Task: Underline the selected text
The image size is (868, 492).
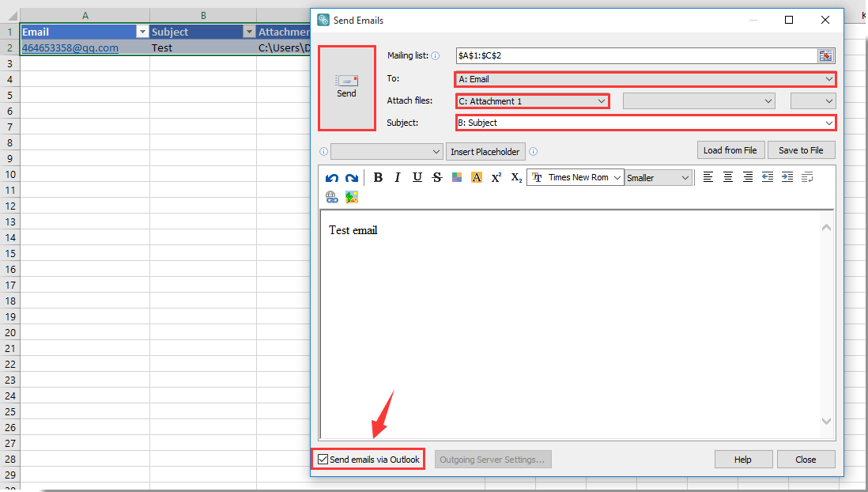Action: pyautogui.click(x=417, y=177)
